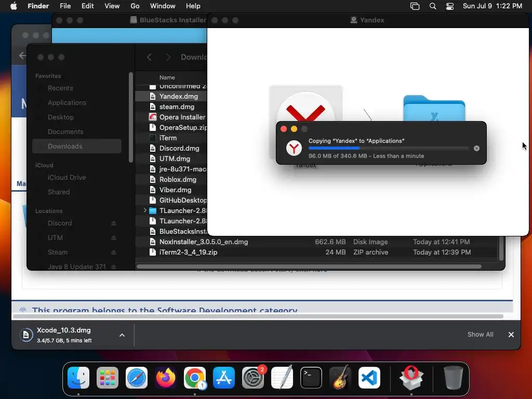Open the Trash in the Dock
This screenshot has height=399, width=532.
click(453, 378)
